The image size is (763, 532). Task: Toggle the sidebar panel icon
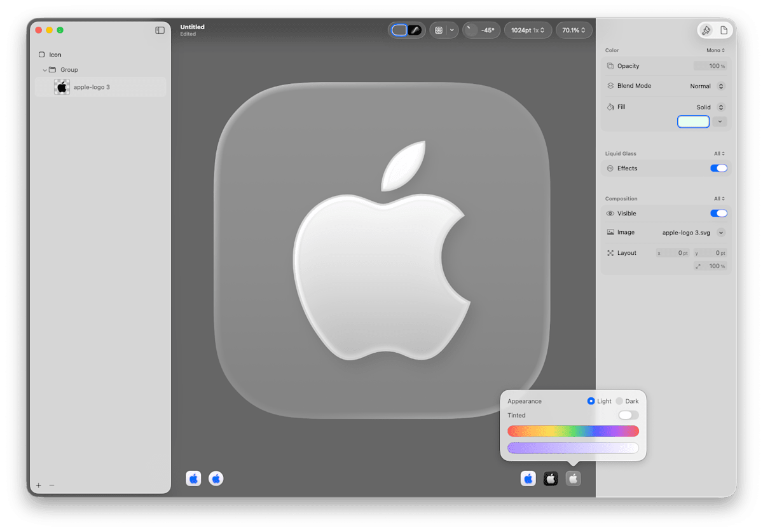[160, 30]
